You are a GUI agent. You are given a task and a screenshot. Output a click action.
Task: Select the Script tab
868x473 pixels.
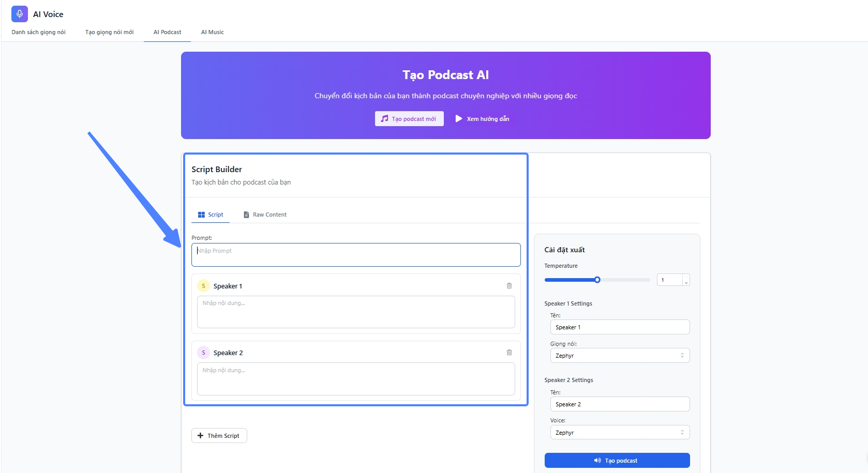211,215
